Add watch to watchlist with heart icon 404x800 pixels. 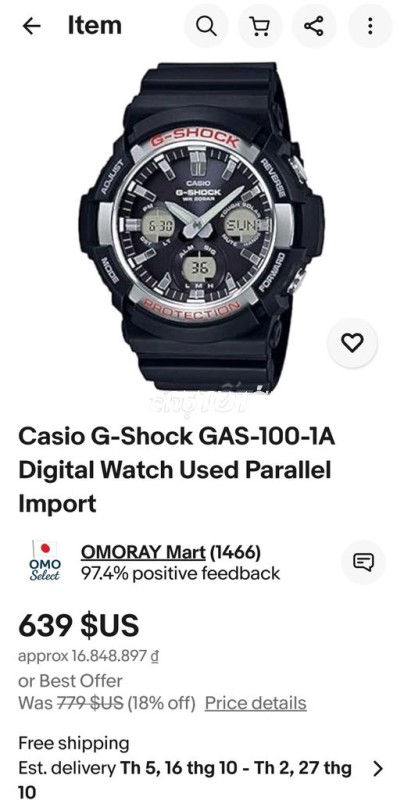click(352, 342)
